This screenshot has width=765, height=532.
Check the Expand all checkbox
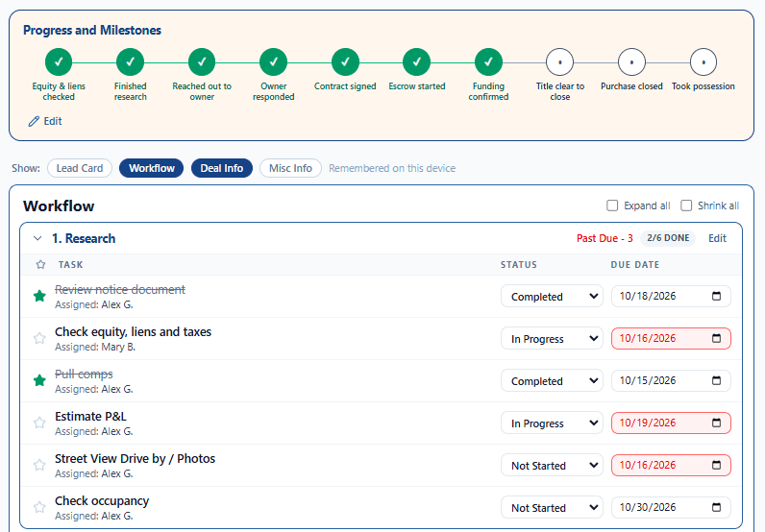[612, 206]
